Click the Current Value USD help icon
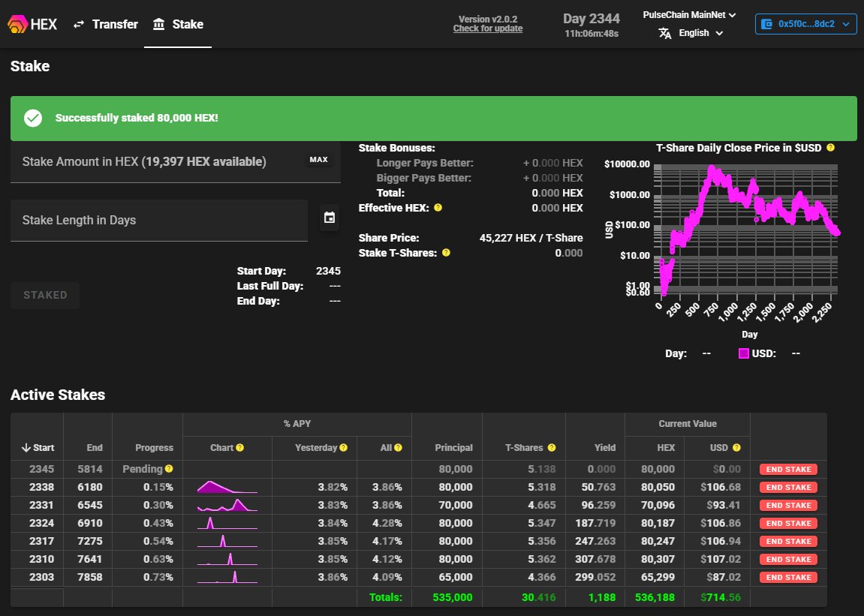The height and width of the screenshot is (616, 864). 736,448
